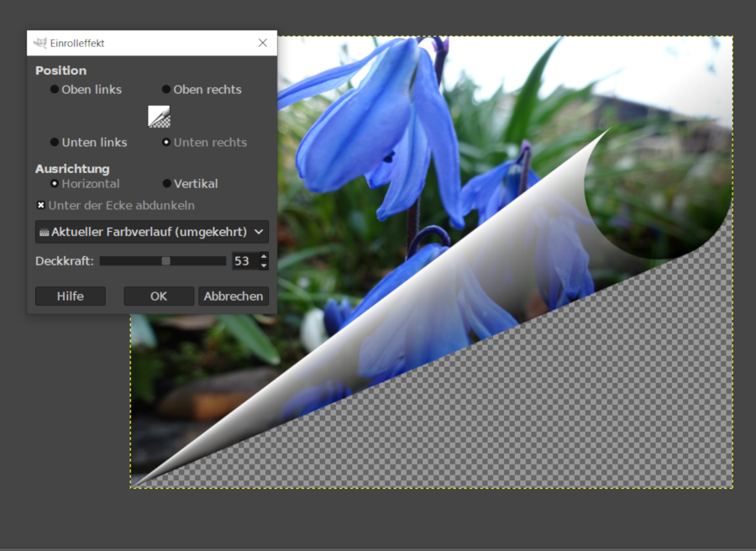Toggle Unter der Ecke abdunkeln checkbox
Viewport: 756px width, 551px height.
tap(41, 205)
